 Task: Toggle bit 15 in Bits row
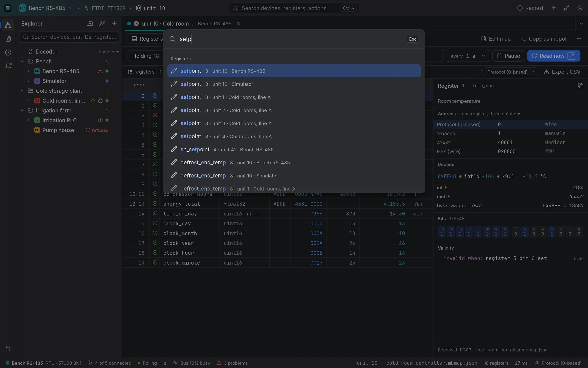coord(442,231)
